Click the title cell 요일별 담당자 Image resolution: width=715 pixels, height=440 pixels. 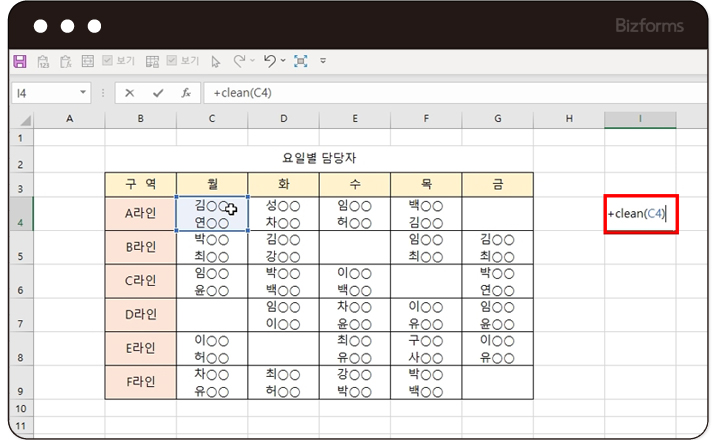coord(319,159)
